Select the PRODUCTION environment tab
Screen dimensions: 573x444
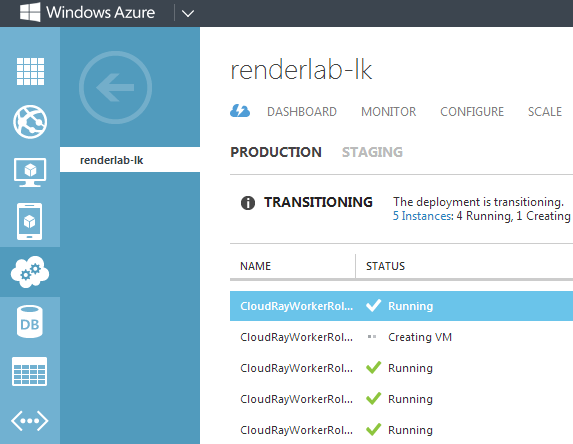276,152
